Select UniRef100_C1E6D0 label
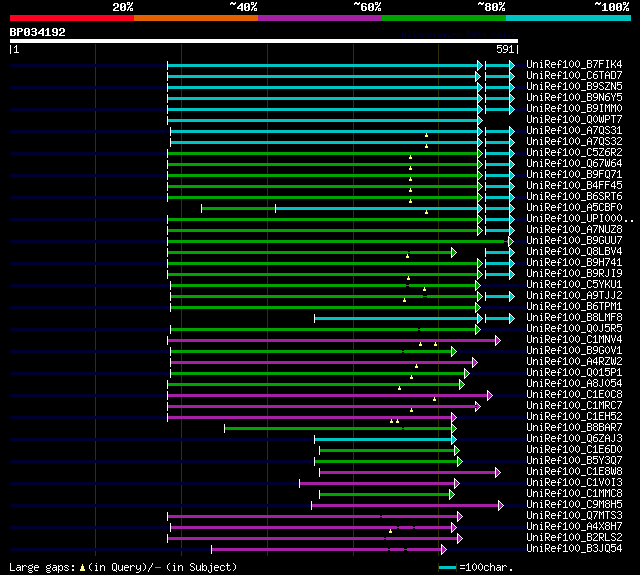This screenshot has width=640, height=575. [574, 450]
